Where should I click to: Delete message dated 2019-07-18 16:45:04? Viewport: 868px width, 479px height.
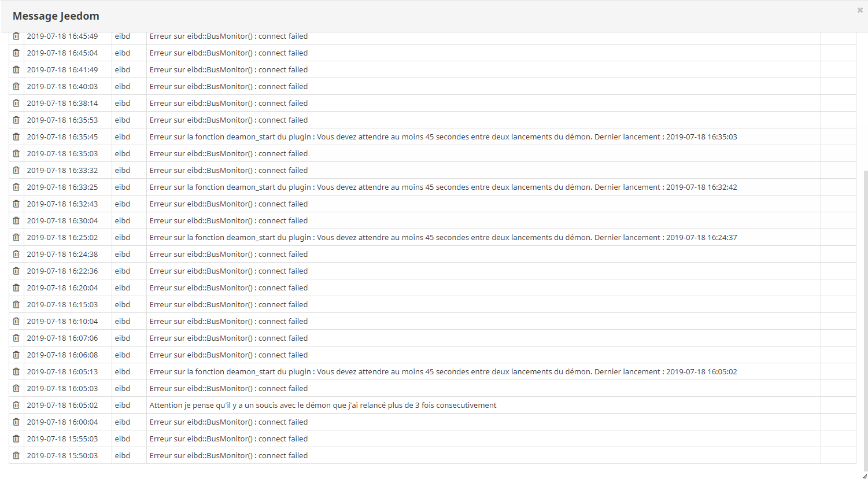[x=16, y=53]
